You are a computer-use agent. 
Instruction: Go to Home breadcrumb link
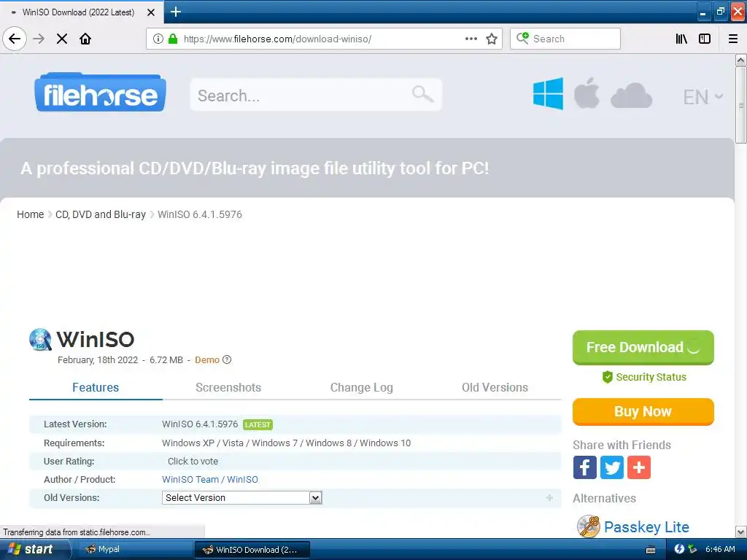click(31, 214)
